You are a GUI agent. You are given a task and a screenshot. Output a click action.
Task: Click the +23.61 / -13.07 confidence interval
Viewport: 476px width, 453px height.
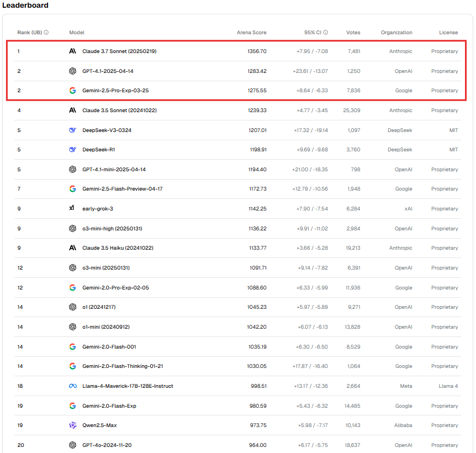point(310,71)
